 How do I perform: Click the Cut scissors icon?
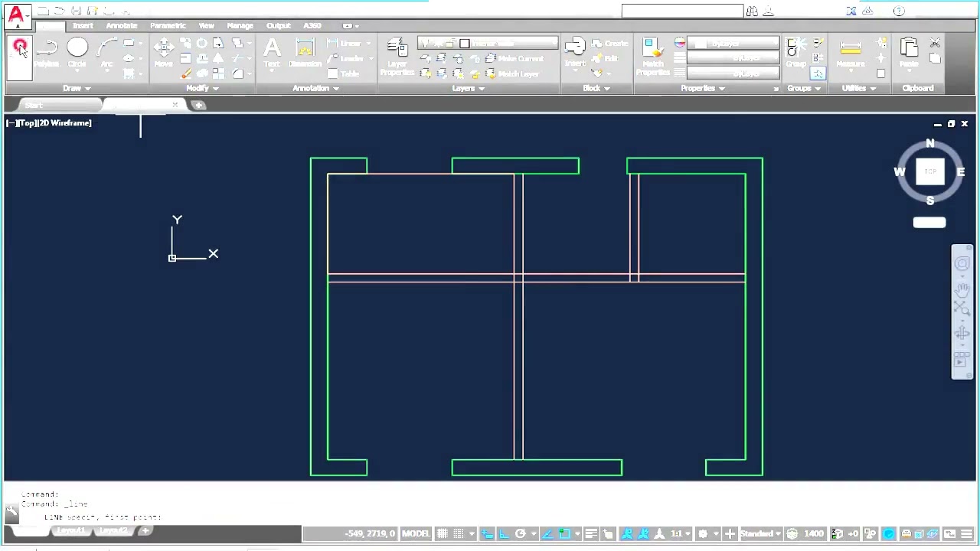click(935, 43)
